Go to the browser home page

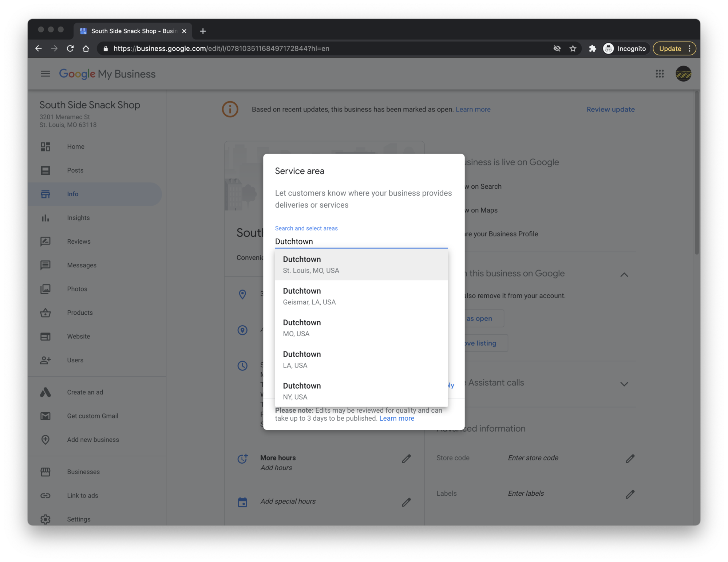[x=86, y=48]
